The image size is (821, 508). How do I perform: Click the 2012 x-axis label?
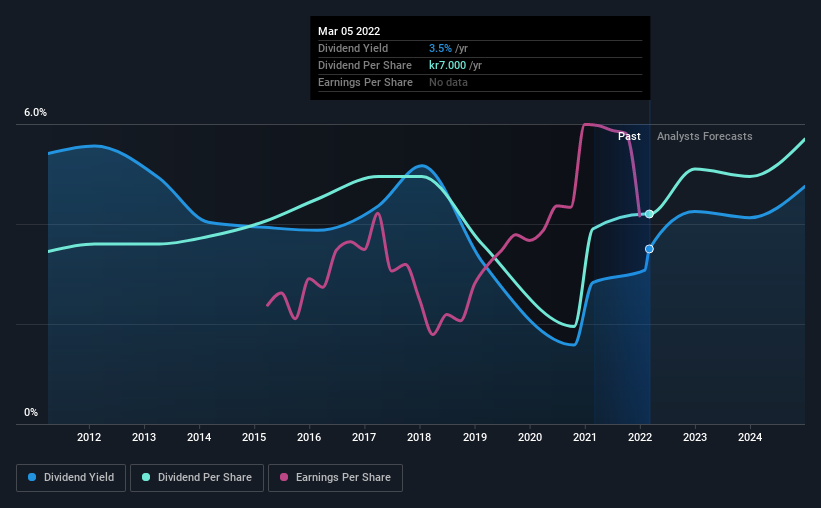point(89,437)
